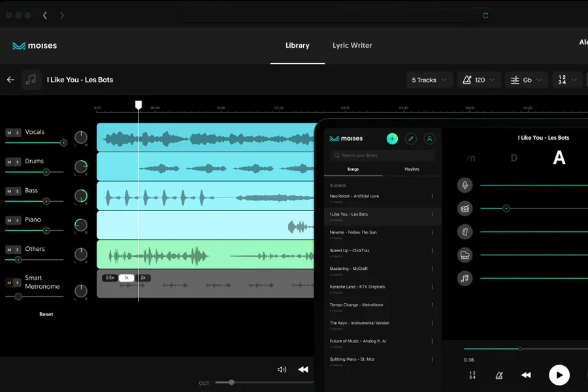Mute the Smart Metronome track
Viewport: 588px width, 392px height.
click(x=9, y=283)
